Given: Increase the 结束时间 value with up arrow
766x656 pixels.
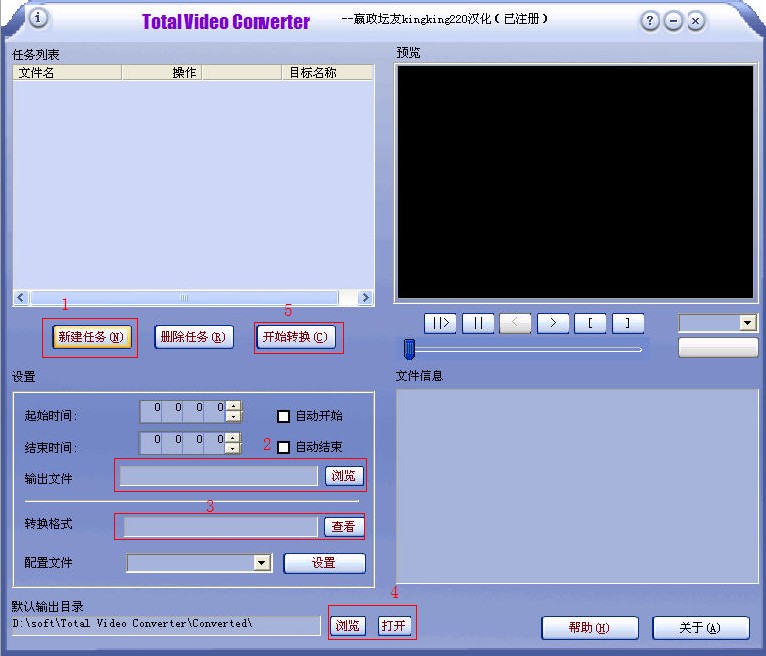Looking at the screenshot, I should click(234, 438).
